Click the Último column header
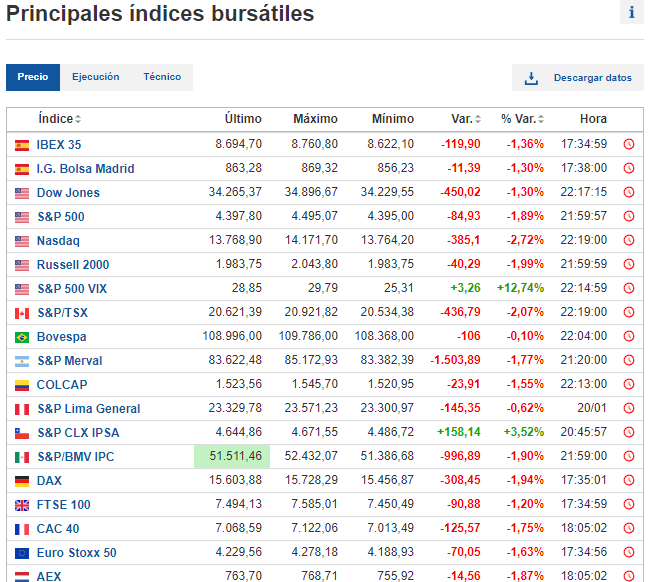This screenshot has width=656, height=582. [243, 119]
